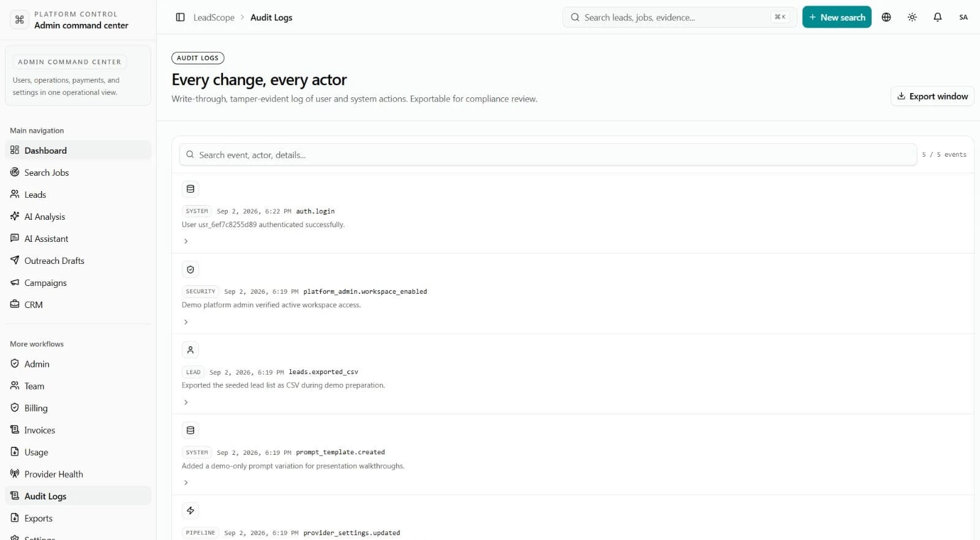Toggle the sidebar panel icon
The height and width of the screenshot is (540, 980).
[180, 17]
